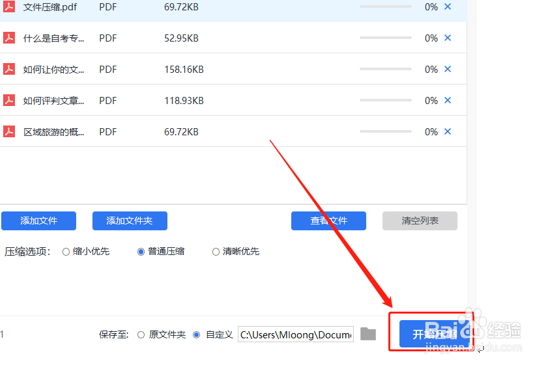Select 清晰优先 compression option

pos(216,252)
